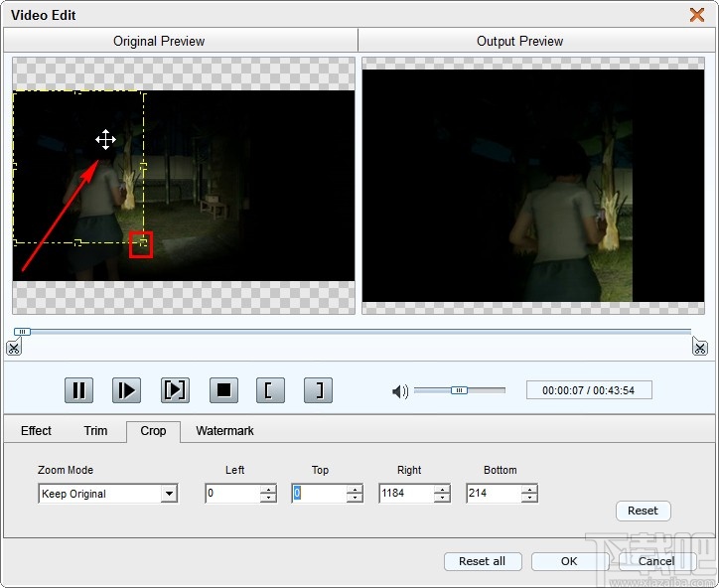Switch to the Effect tab
Screen dimensions: 719x588
[36, 431]
